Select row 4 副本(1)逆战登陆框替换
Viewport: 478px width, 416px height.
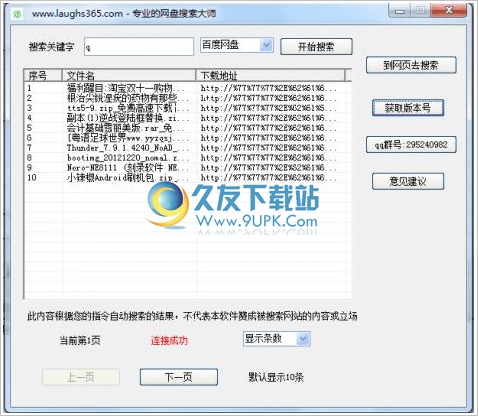pyautogui.click(x=188, y=118)
